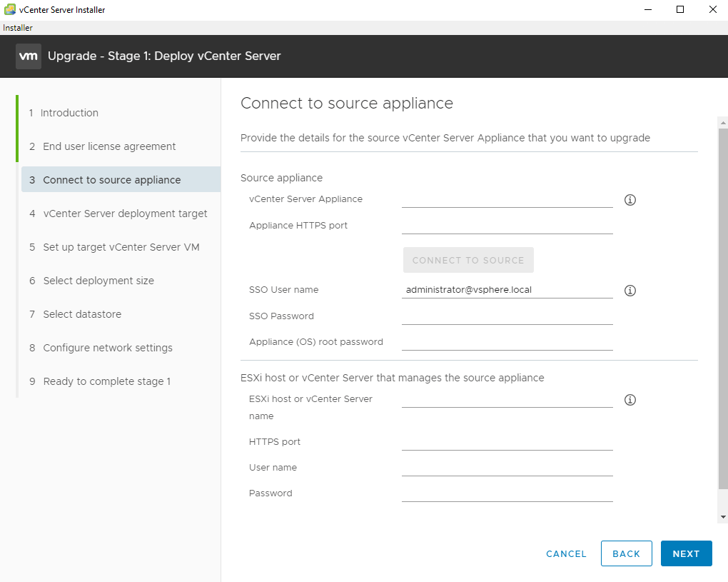728x582 pixels.
Task: Go to step 1 Introduction
Action: click(69, 113)
